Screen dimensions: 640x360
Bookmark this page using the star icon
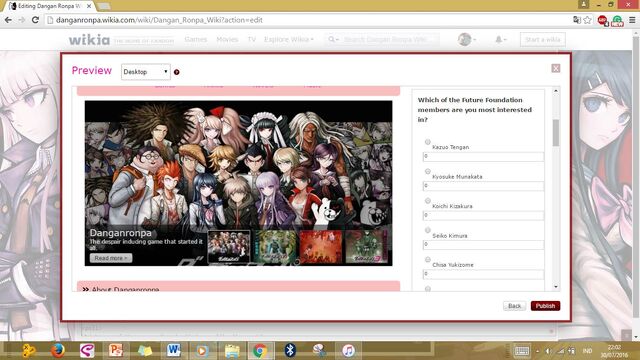pyautogui.click(x=587, y=20)
